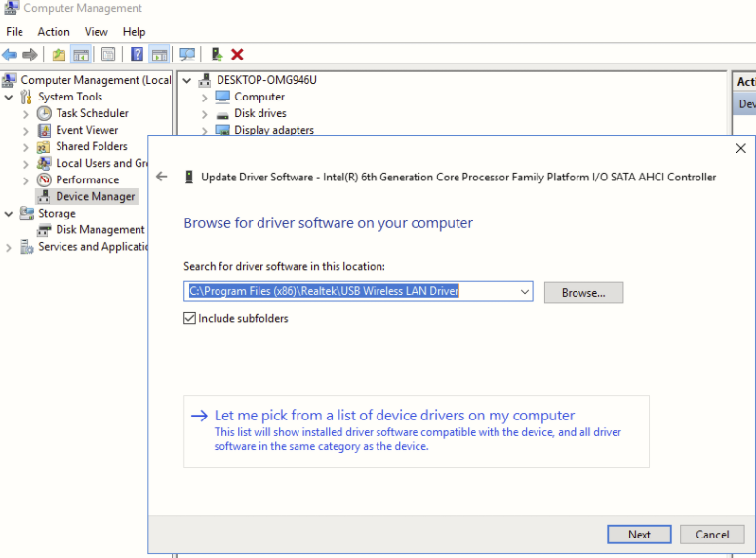Click the red X Uninstall icon
The image size is (756, 558).
[237, 55]
